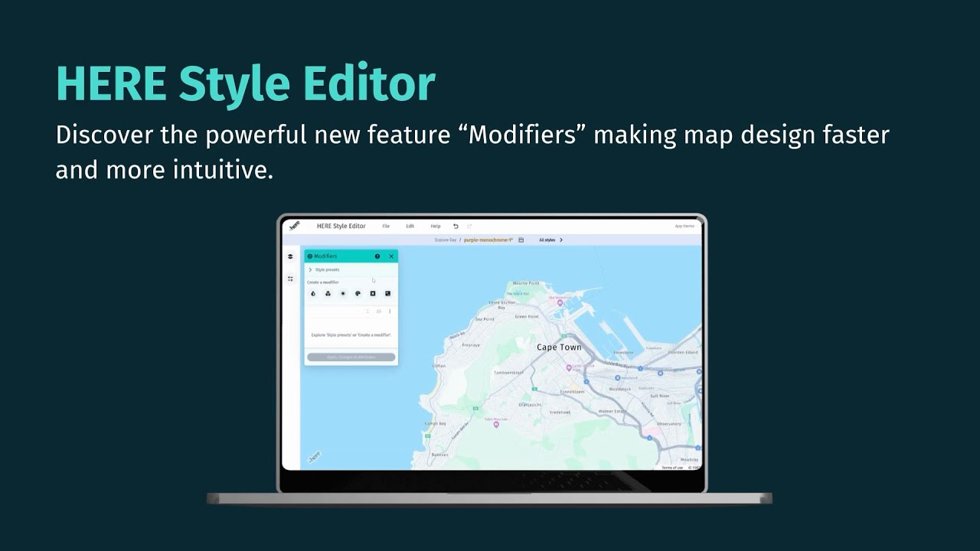Screen dimensions: 980x551
Task: Open the File menu
Action: [x=386, y=226]
